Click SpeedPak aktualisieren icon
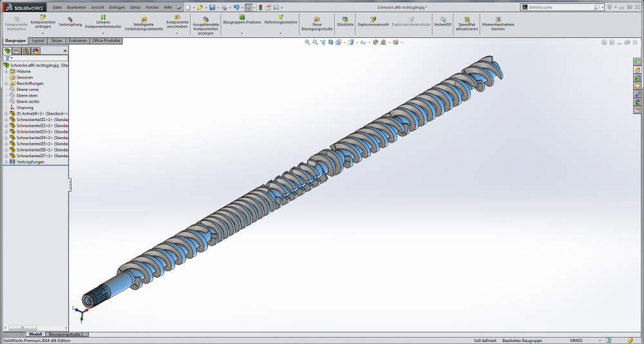 click(x=466, y=19)
